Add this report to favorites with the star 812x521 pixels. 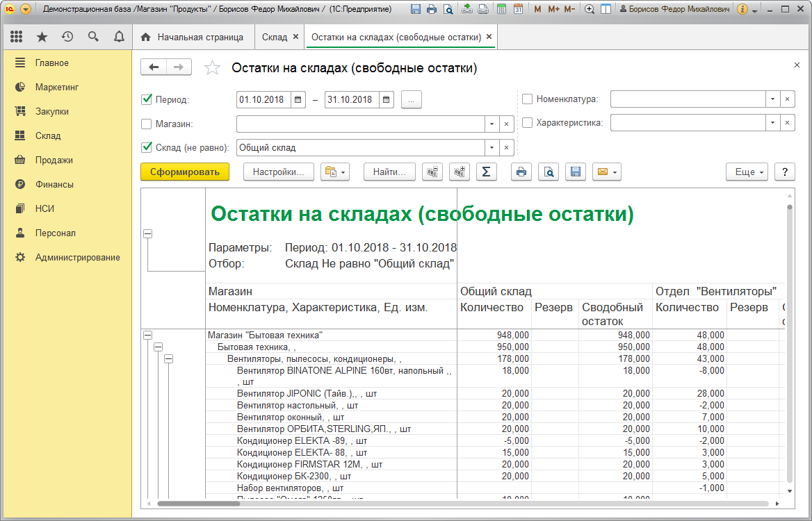coord(212,68)
